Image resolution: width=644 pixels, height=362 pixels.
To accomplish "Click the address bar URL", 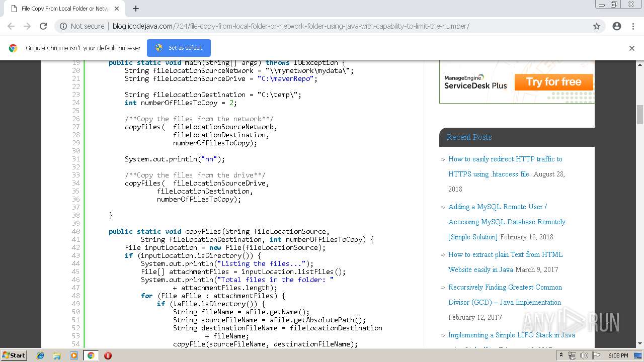I will pyautogui.click(x=291, y=26).
